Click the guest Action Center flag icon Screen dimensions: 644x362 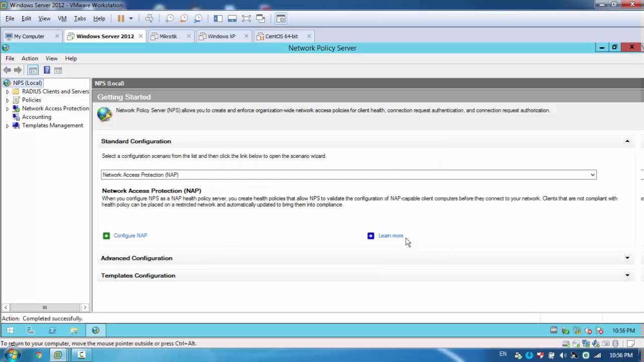600,331
